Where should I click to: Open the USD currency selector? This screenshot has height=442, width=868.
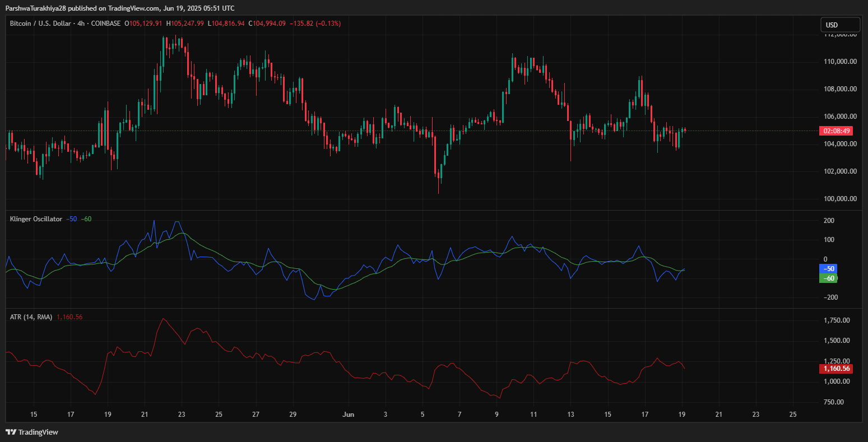point(839,25)
